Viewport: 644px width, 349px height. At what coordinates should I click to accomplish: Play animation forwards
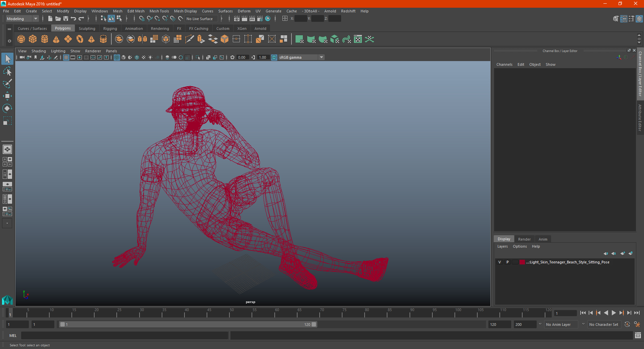point(613,313)
